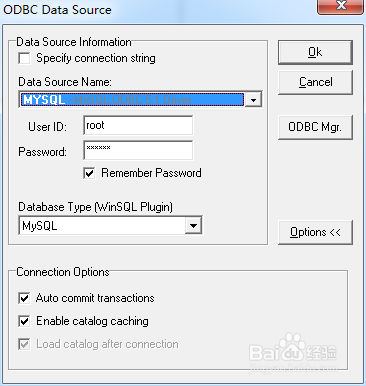This screenshot has height=386, width=366.
Task: Turn off Enable catalog caching
Action: pyautogui.click(x=24, y=321)
